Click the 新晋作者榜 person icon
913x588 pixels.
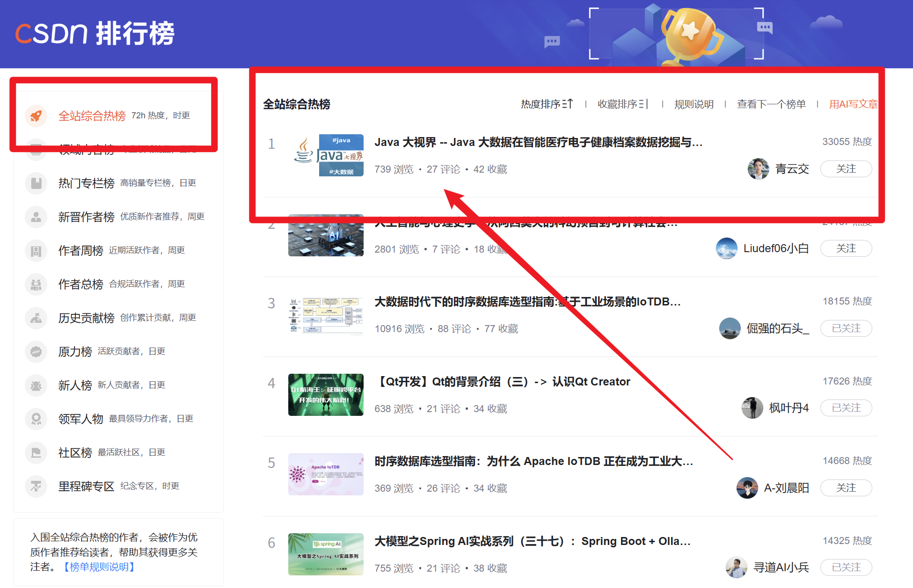pyautogui.click(x=36, y=217)
